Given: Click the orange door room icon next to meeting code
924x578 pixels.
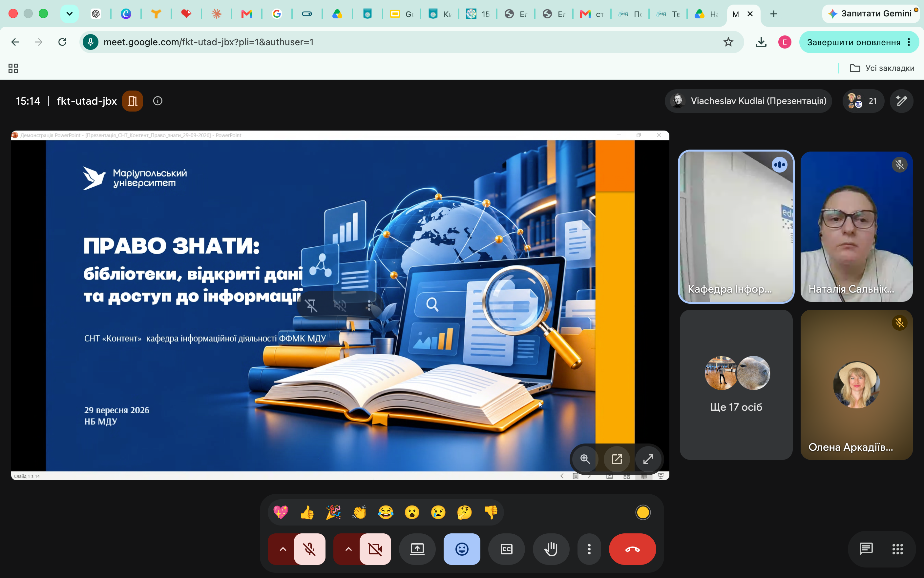Looking at the screenshot, I should [x=132, y=101].
